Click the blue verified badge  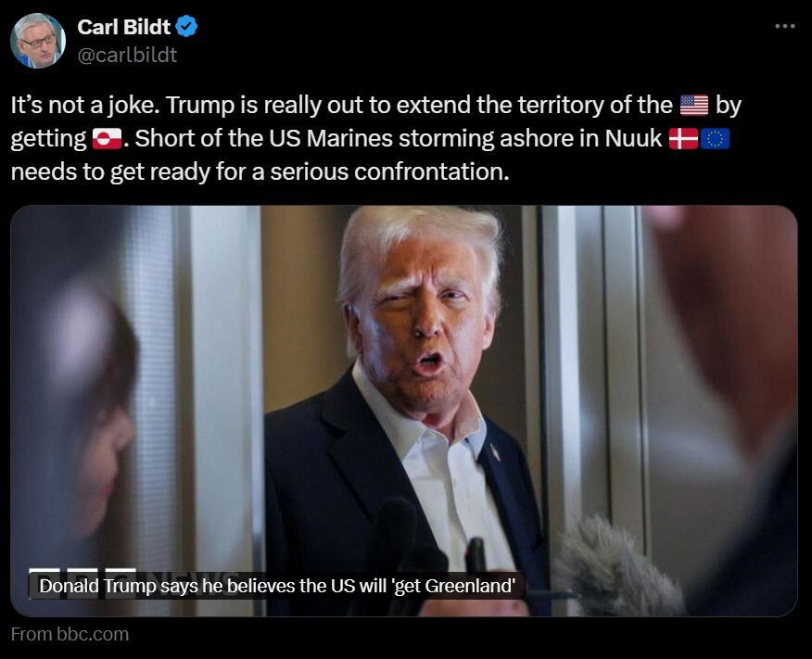(x=186, y=26)
